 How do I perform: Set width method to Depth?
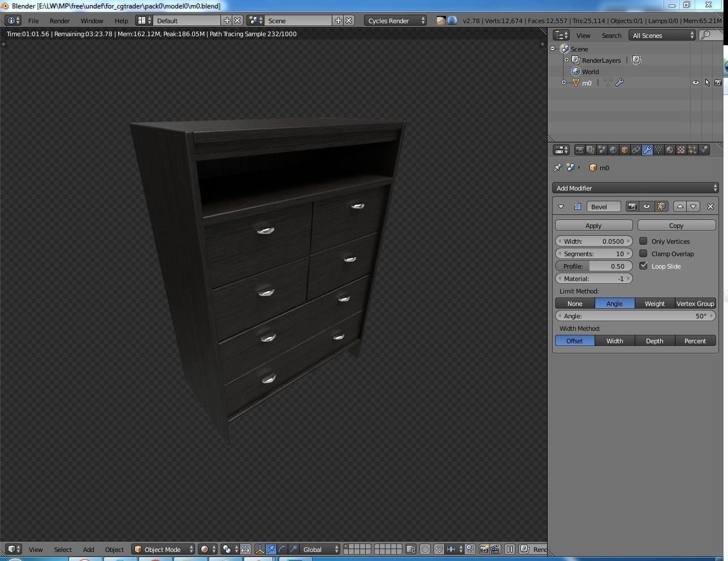[655, 340]
